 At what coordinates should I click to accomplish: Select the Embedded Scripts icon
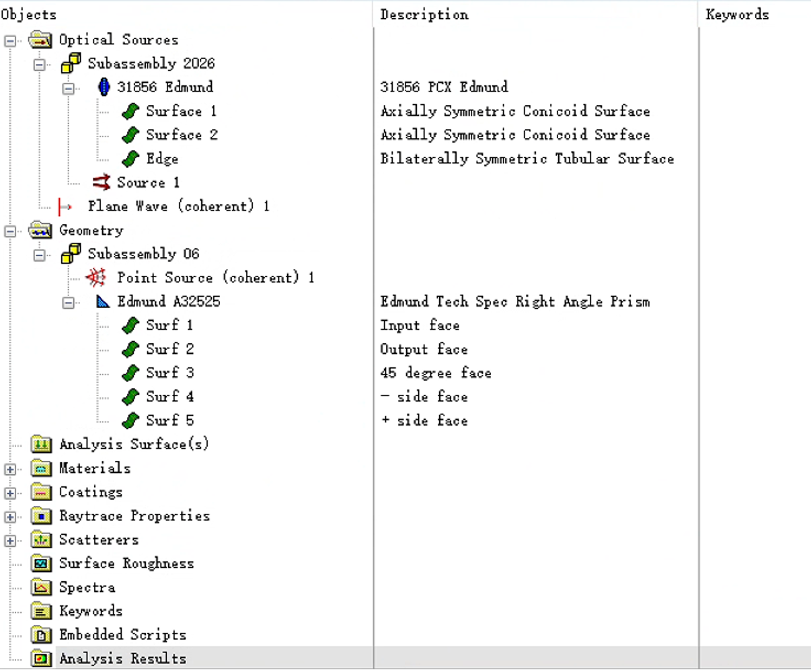[42, 635]
